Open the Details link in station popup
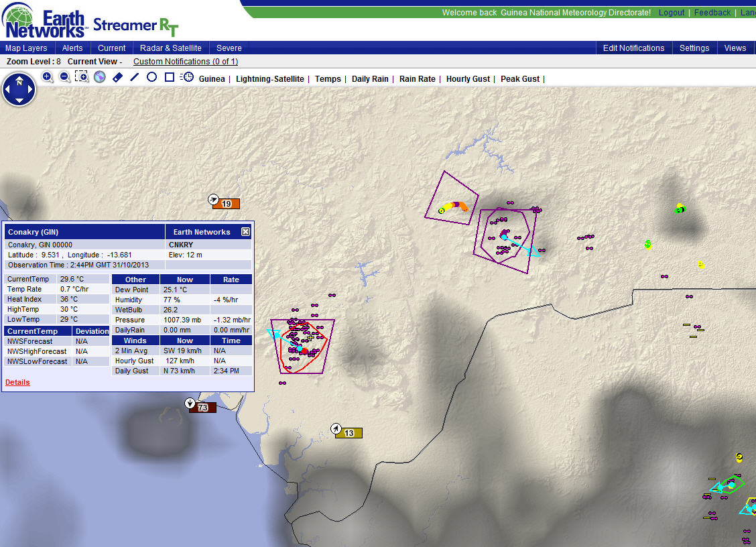Viewport: 756px width, 547px height. [x=17, y=382]
